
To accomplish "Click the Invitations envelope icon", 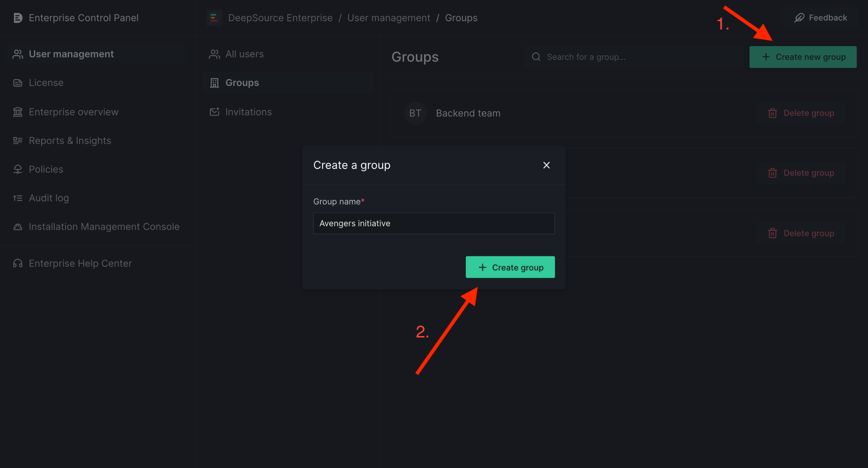I will point(214,112).
